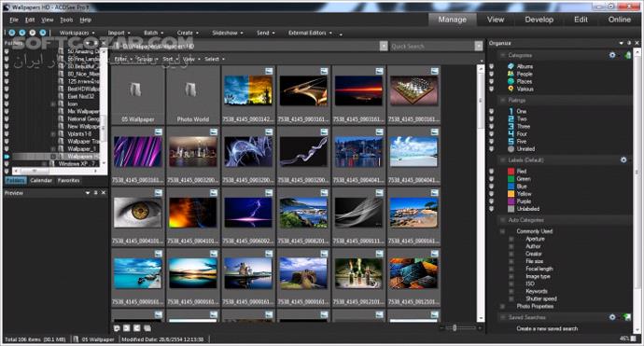Click the Various category icon

(x=511, y=89)
